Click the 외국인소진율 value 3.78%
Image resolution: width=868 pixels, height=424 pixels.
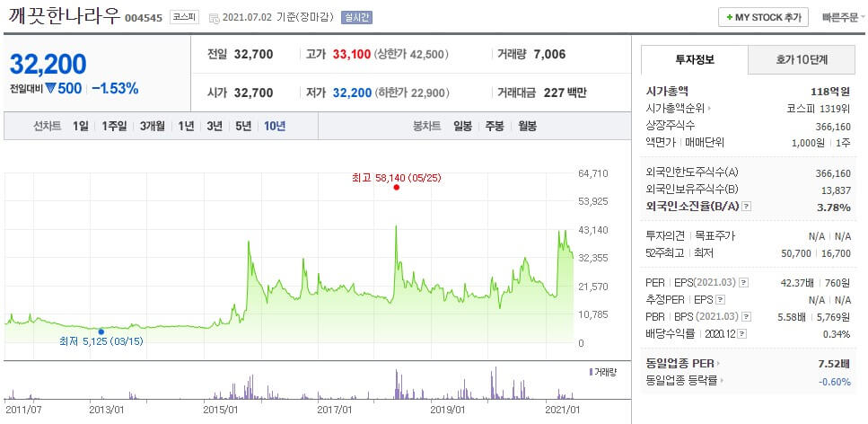coord(835,208)
